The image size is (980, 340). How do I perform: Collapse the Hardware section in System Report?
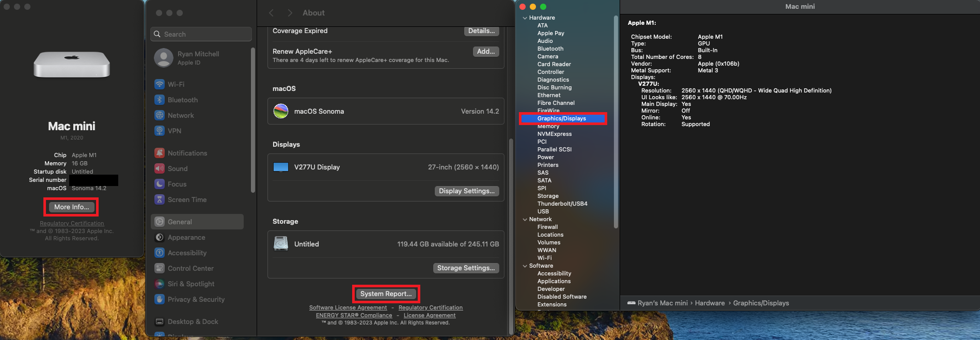(525, 18)
